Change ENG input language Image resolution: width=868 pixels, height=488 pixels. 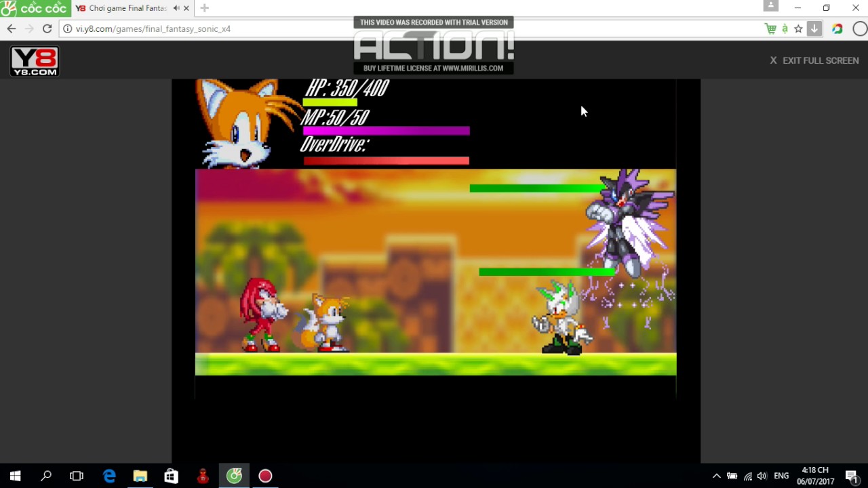[x=781, y=476]
